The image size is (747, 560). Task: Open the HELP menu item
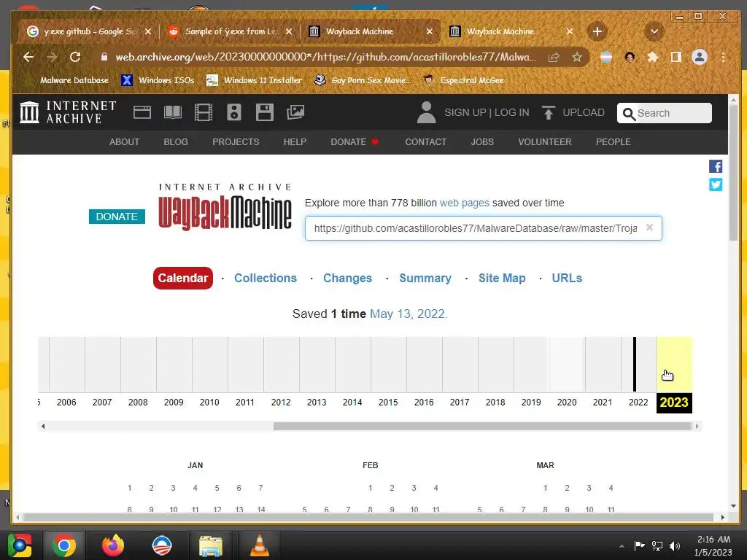coord(295,142)
